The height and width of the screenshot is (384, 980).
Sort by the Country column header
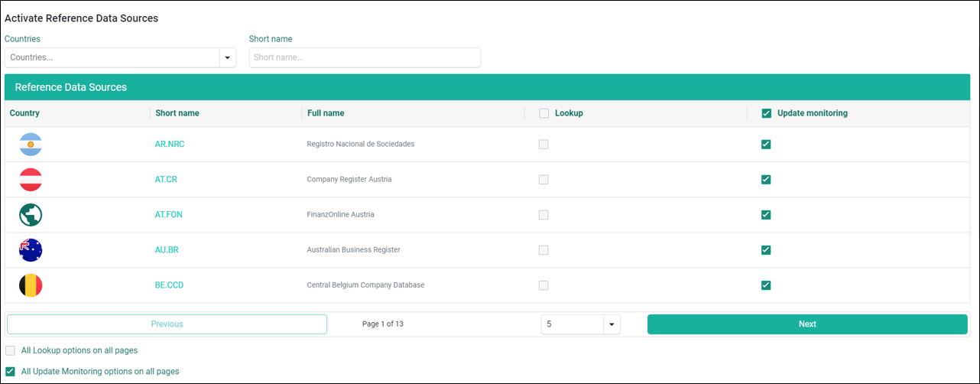pyautogui.click(x=24, y=113)
